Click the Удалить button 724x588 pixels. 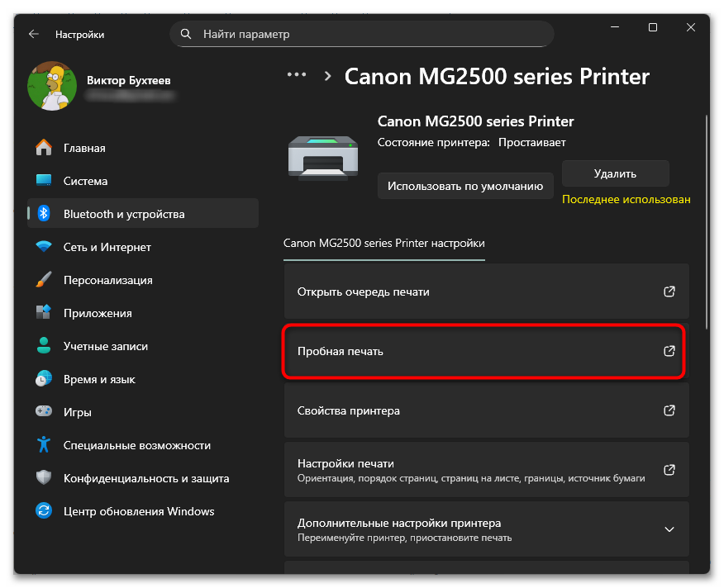pos(615,173)
